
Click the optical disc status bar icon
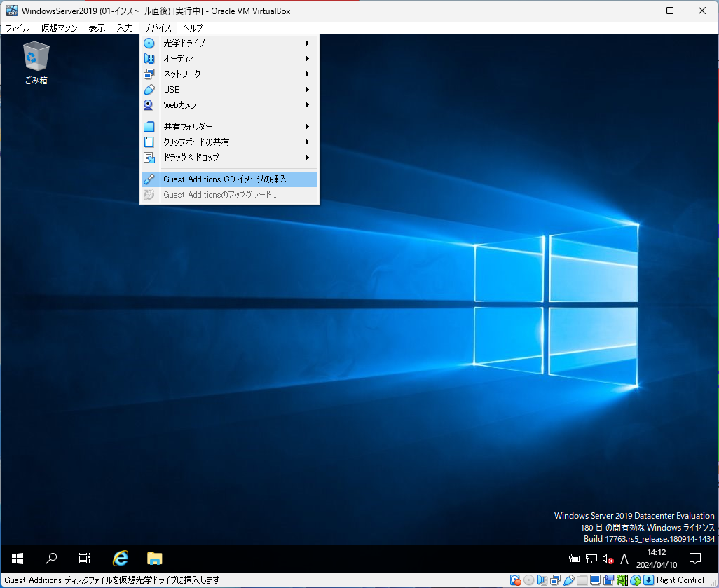[528, 580]
